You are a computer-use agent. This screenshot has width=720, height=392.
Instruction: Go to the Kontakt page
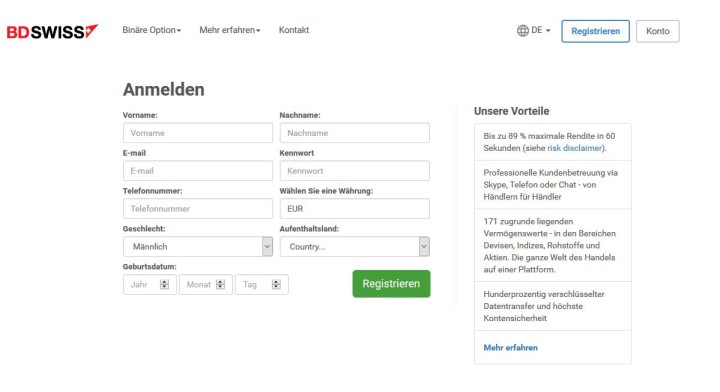coord(294,30)
